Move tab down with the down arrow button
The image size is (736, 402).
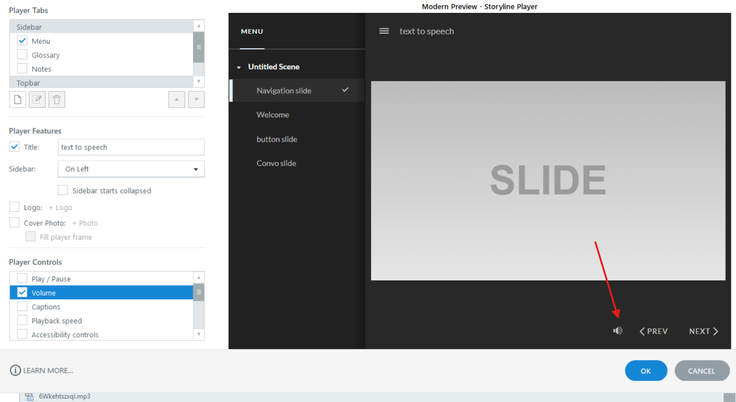[x=196, y=100]
